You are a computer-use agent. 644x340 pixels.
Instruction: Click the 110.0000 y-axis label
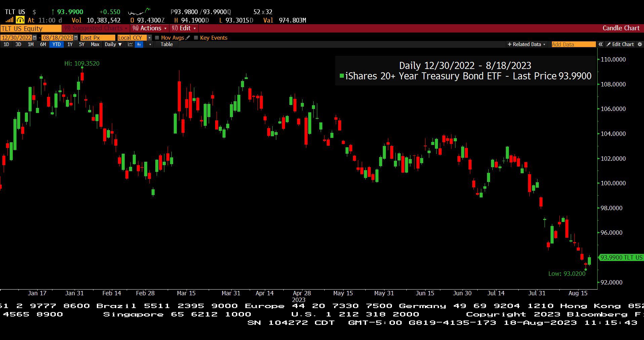click(613, 60)
